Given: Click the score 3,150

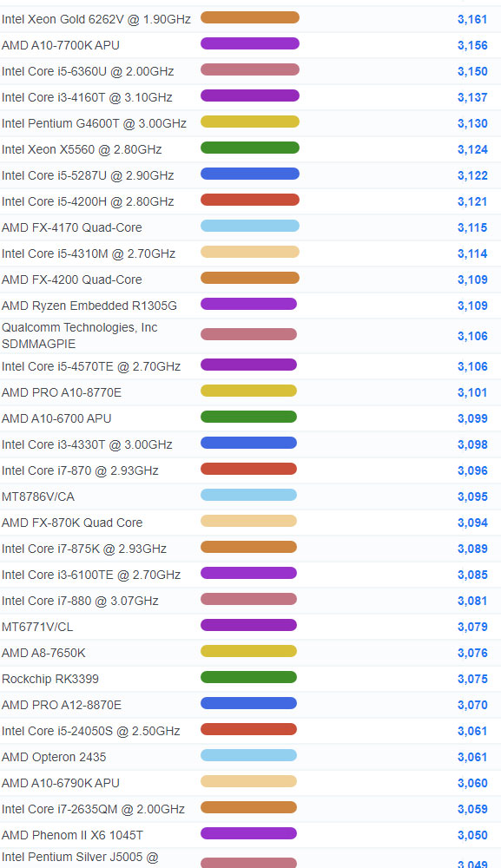Looking at the screenshot, I should coord(472,71).
